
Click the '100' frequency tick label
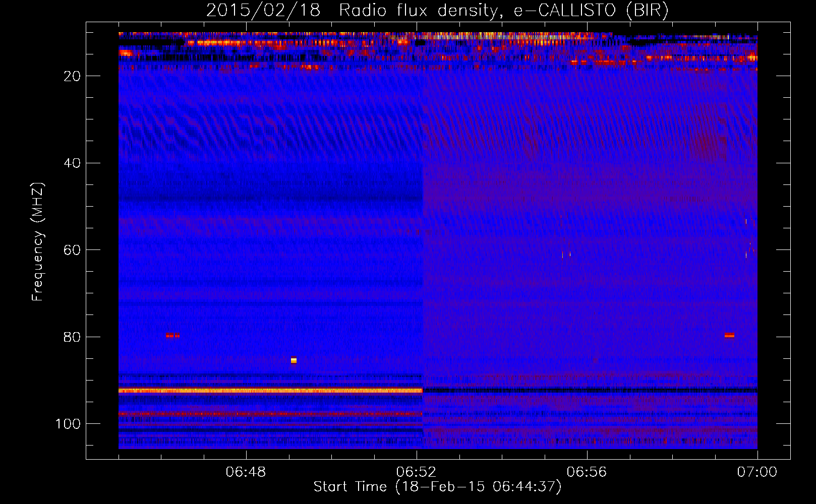pyautogui.click(x=68, y=424)
